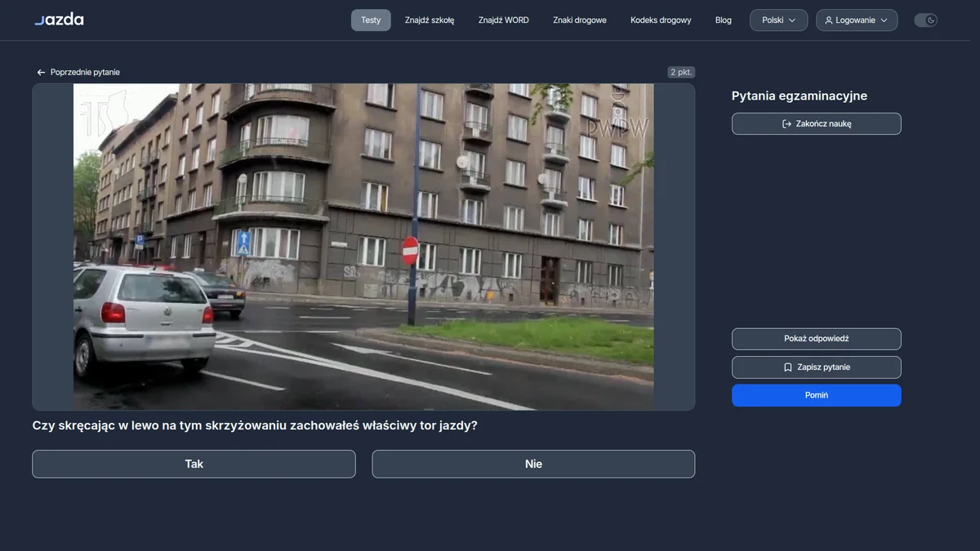
Task: Answer Tak to the question
Action: point(194,464)
